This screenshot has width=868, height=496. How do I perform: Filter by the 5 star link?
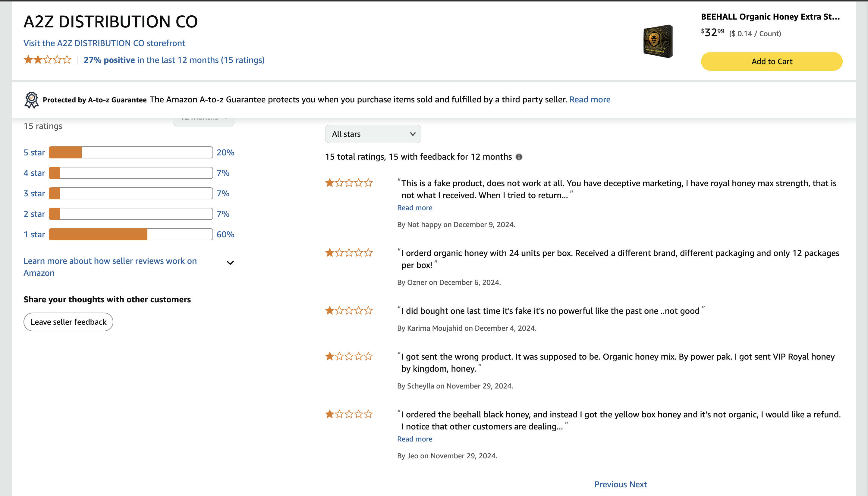[x=34, y=152]
